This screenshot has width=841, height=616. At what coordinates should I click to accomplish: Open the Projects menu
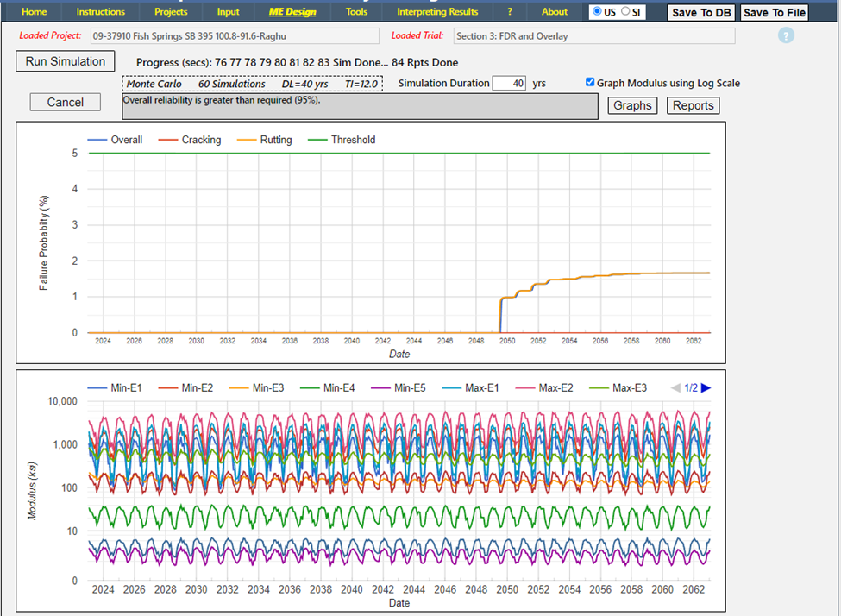click(x=171, y=11)
